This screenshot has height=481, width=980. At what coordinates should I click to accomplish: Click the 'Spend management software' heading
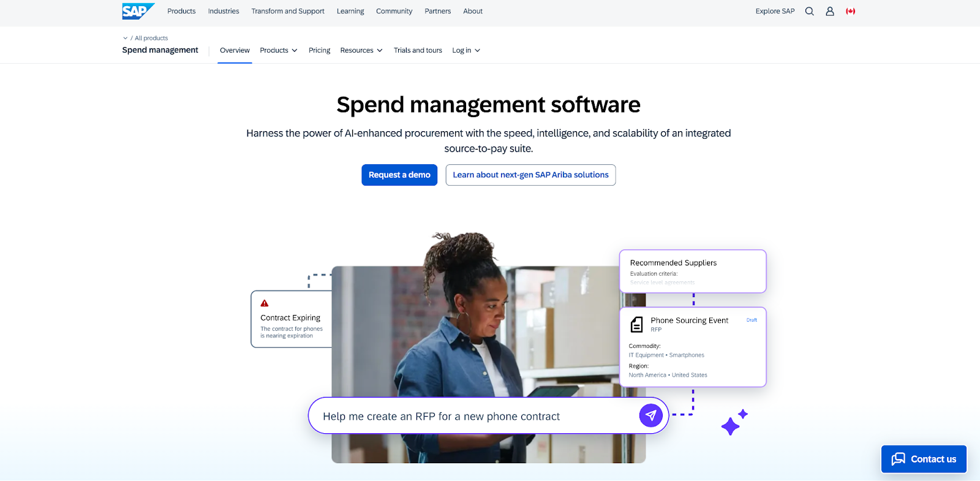pos(489,105)
